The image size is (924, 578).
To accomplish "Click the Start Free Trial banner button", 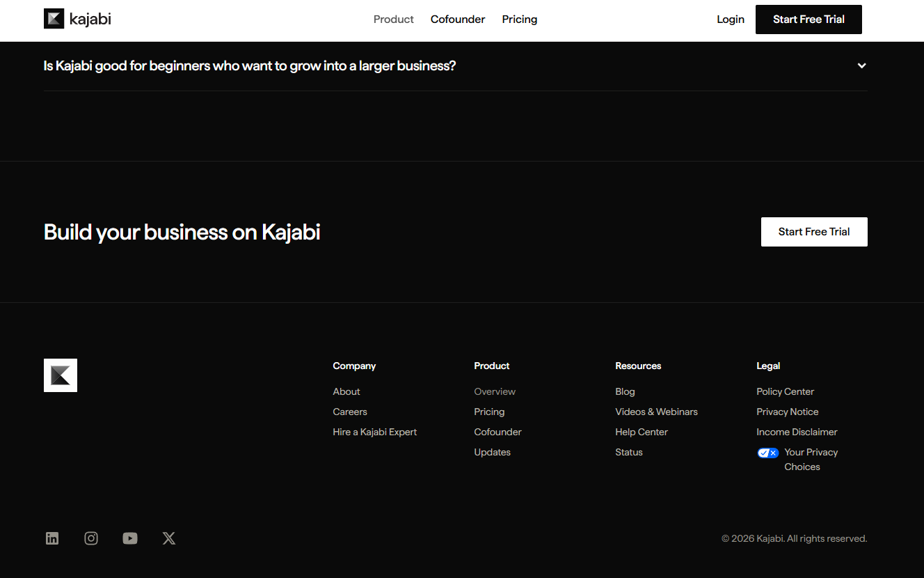I will tap(814, 231).
